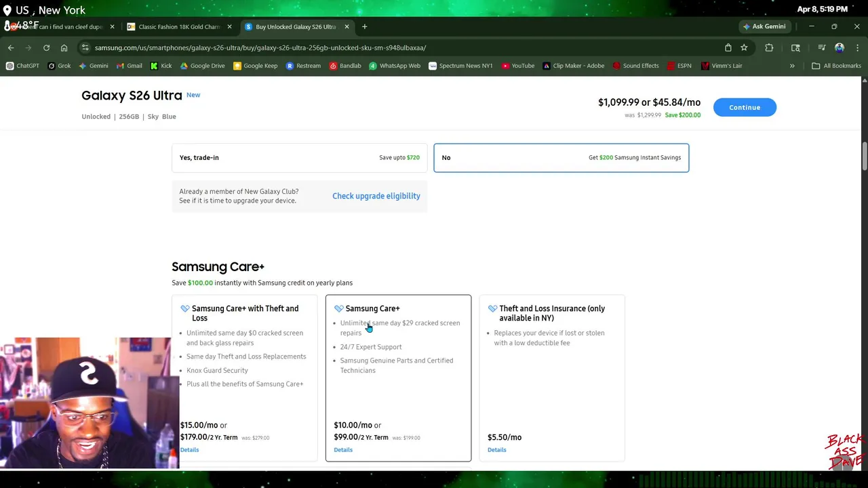This screenshot has width=868, height=488.
Task: Open ChatGPT bookmark
Action: (22, 66)
